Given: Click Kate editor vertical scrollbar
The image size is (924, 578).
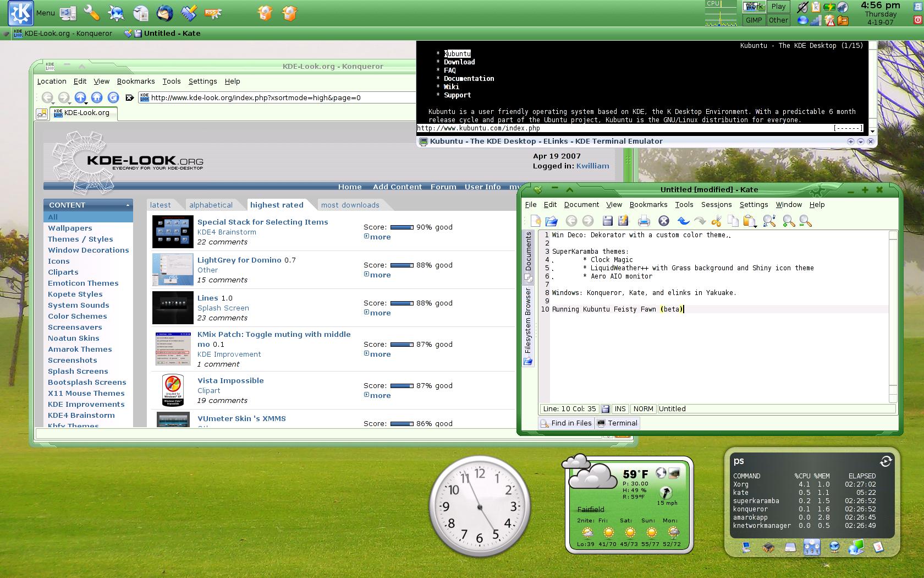Looking at the screenshot, I should pyautogui.click(x=893, y=317).
